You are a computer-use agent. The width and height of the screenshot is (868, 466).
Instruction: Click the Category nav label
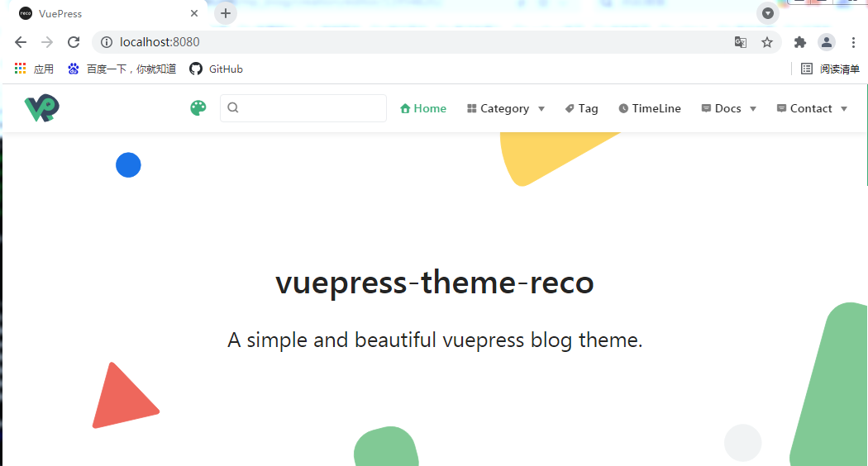tap(504, 108)
